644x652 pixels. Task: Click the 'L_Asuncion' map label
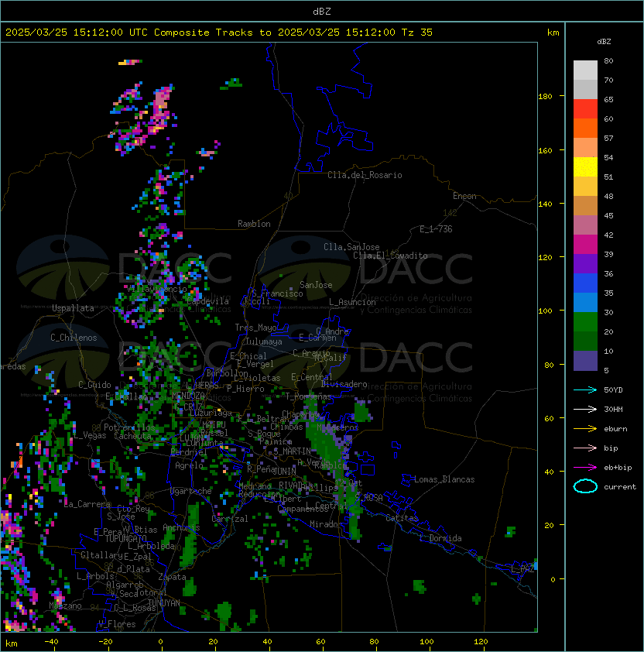coord(352,302)
